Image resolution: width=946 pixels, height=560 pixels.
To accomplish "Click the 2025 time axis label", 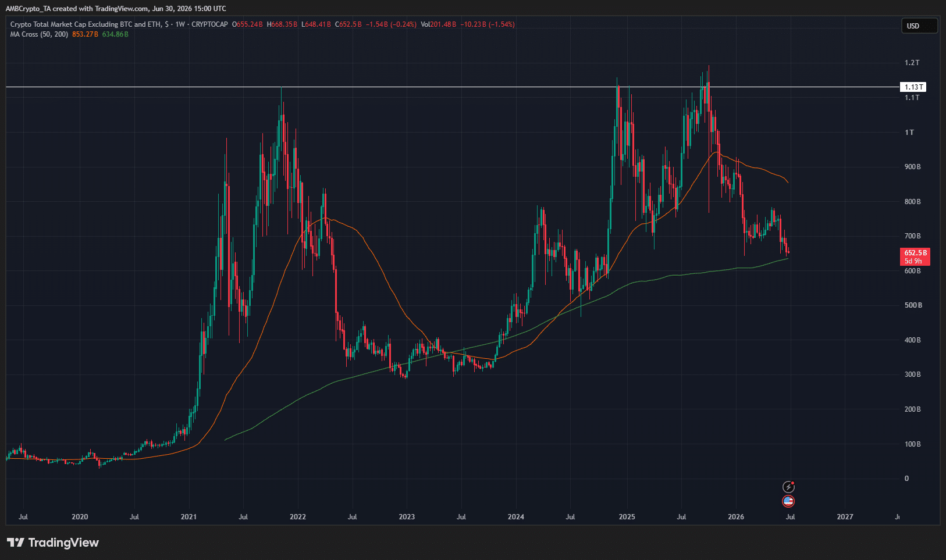I will pyautogui.click(x=627, y=517).
